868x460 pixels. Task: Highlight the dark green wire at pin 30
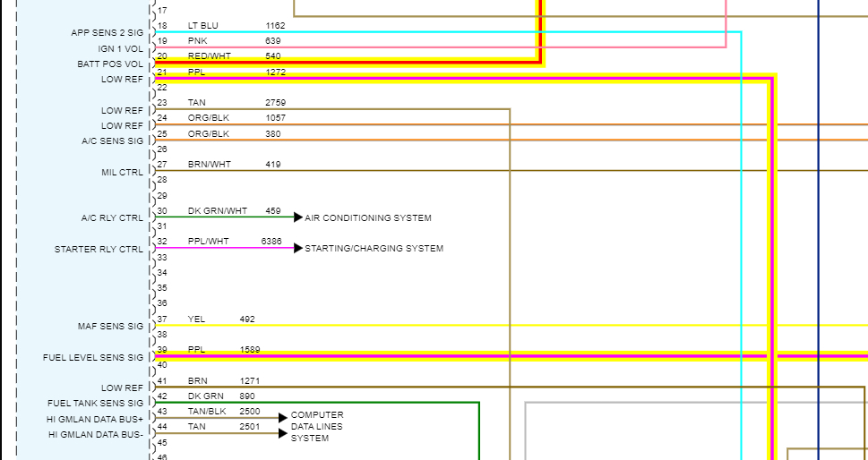[224, 217]
